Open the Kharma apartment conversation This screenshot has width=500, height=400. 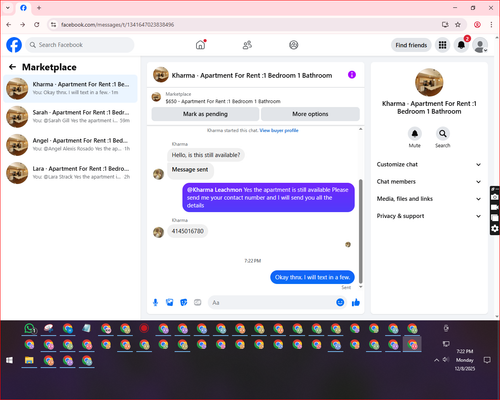pyautogui.click(x=70, y=89)
